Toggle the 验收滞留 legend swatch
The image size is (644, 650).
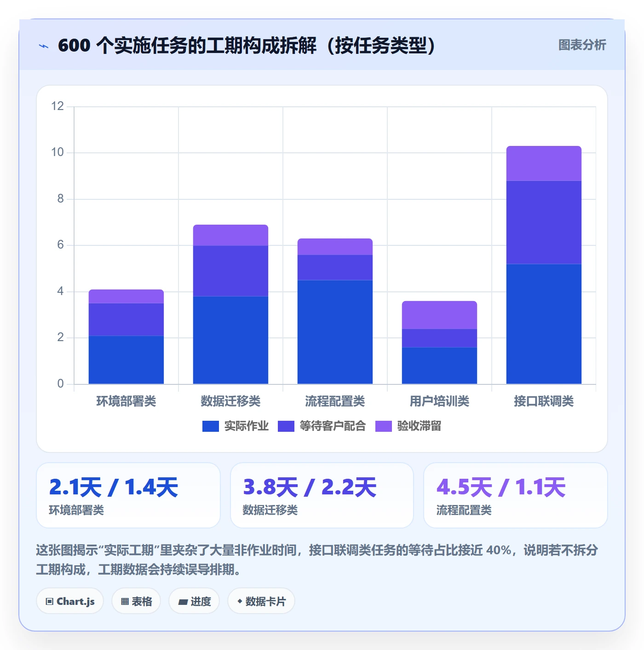[x=383, y=426]
